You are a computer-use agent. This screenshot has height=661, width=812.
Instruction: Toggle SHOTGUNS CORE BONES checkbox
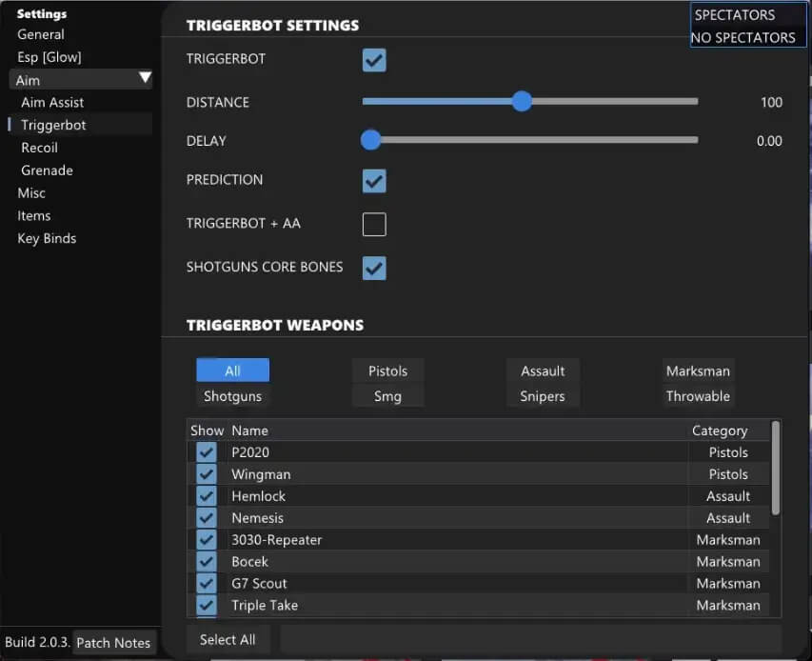(374, 268)
